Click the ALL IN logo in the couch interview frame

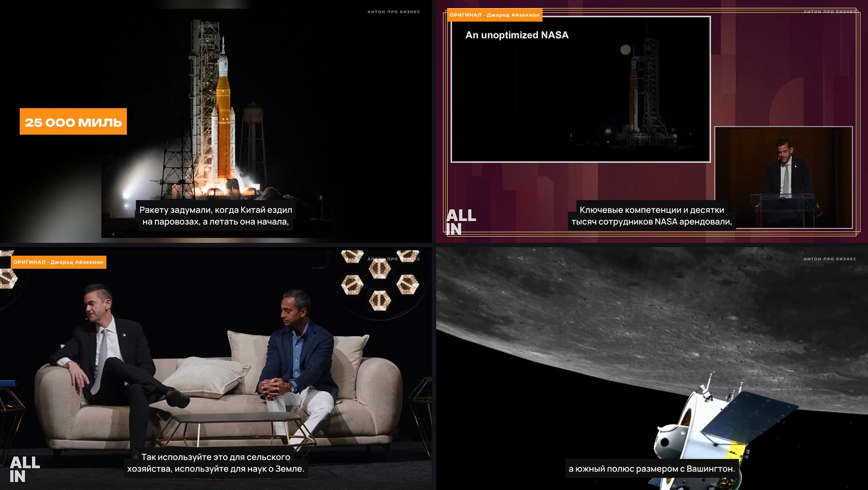(25, 469)
